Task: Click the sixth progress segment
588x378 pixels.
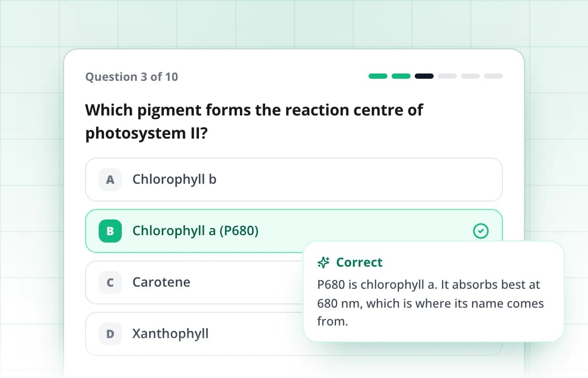Action: click(x=493, y=76)
